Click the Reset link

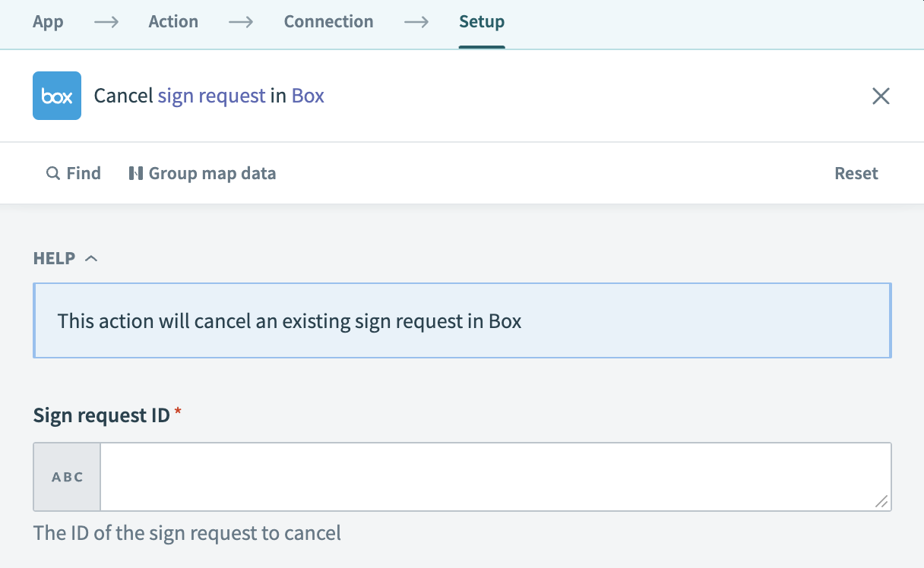pos(856,173)
